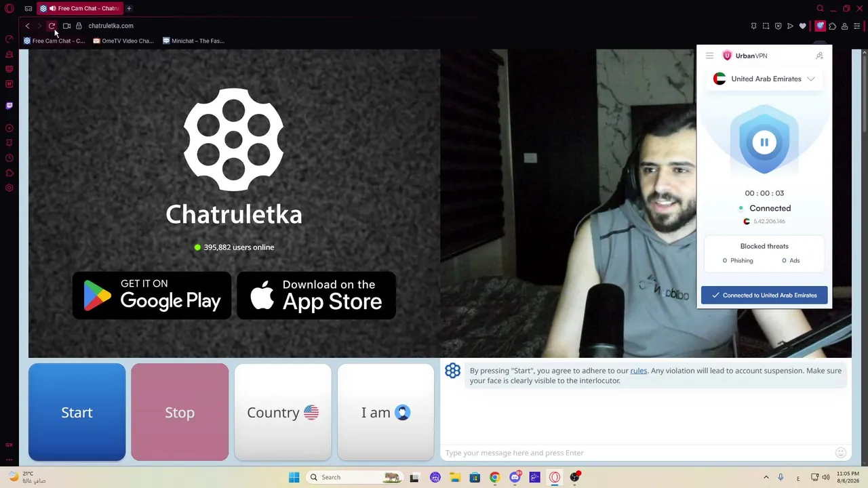Screen dimensions: 868x488
Task: Open the Easy Setup sliders icon
Action: 857,26
